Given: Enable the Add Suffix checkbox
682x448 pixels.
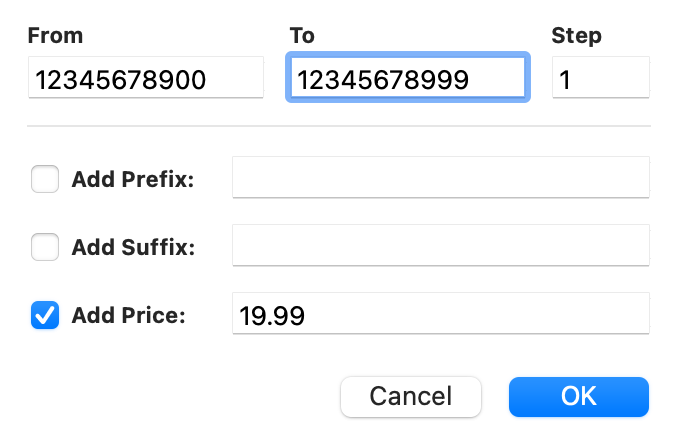Looking at the screenshot, I should click(x=45, y=247).
